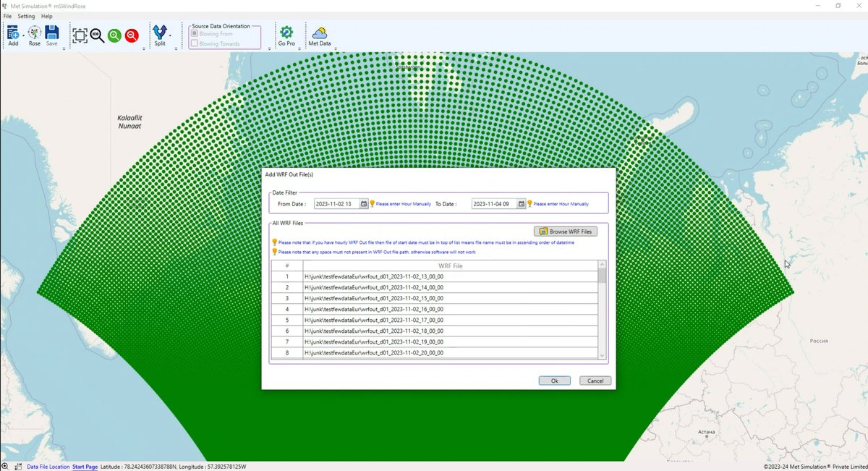The height and width of the screenshot is (471, 868).
Task: Open the To Date calendar picker
Action: coord(521,204)
